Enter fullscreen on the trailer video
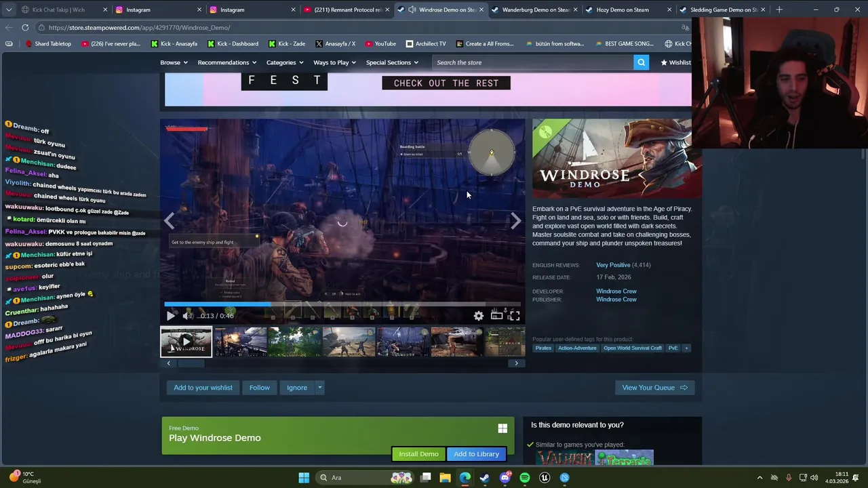 pos(515,316)
